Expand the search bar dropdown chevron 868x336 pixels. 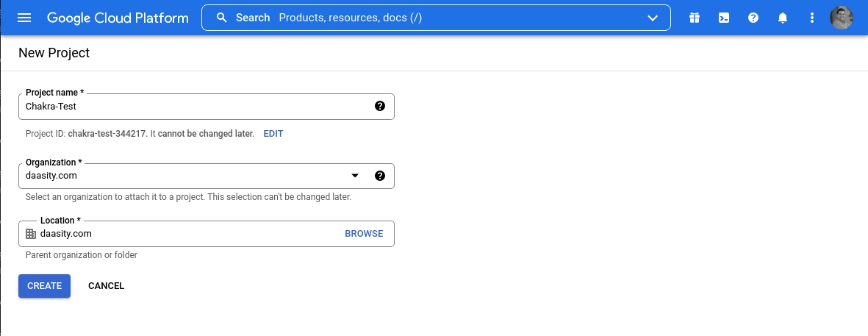click(x=653, y=18)
